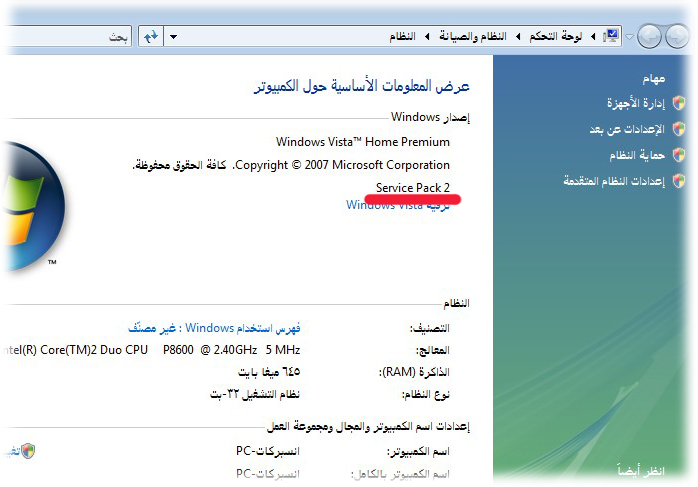
Task: Click نظام التشغيل ٣٢-بت system type value
Action: pos(255,394)
